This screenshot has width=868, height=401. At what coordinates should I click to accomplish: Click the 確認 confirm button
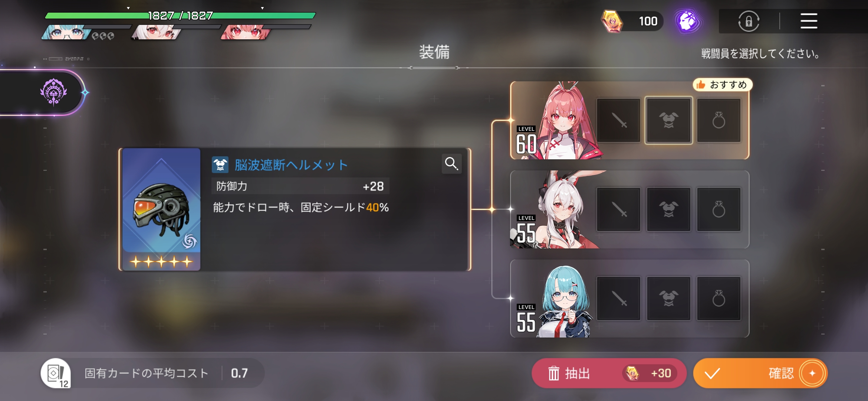[760, 373]
